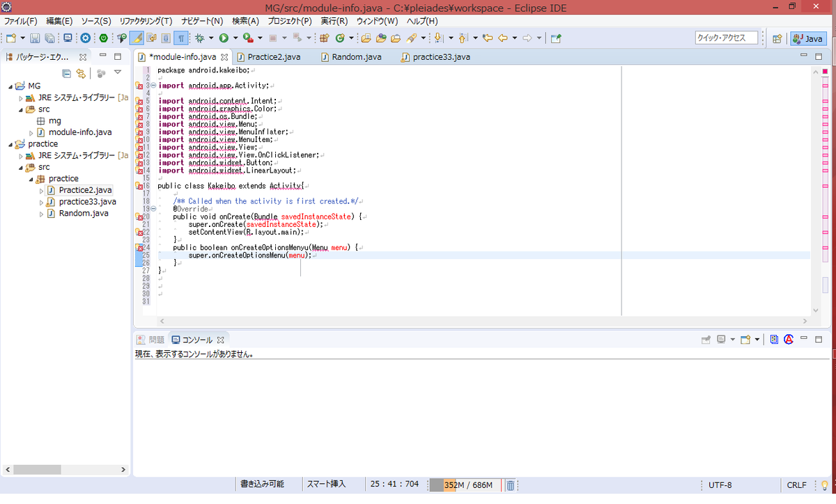836x504 pixels.
Task: Click the Back navigation yellow arrow
Action: (x=503, y=38)
